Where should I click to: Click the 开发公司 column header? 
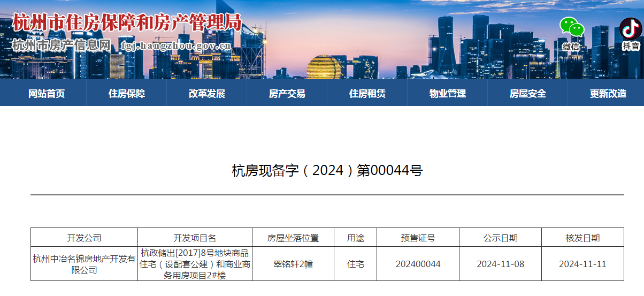click(x=84, y=238)
